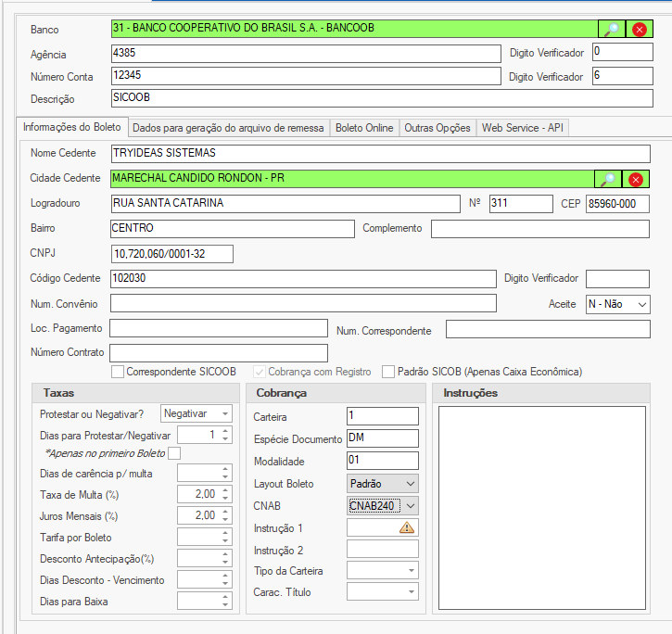Click the Nº address number field
The width and height of the screenshot is (672, 634).
521,204
